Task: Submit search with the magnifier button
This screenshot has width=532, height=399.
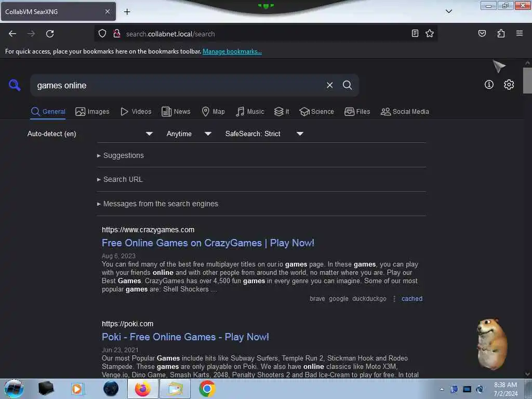Action: click(347, 85)
